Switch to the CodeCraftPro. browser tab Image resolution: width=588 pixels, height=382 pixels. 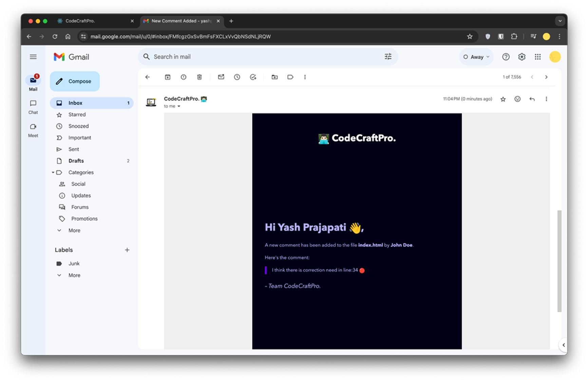[95, 21]
